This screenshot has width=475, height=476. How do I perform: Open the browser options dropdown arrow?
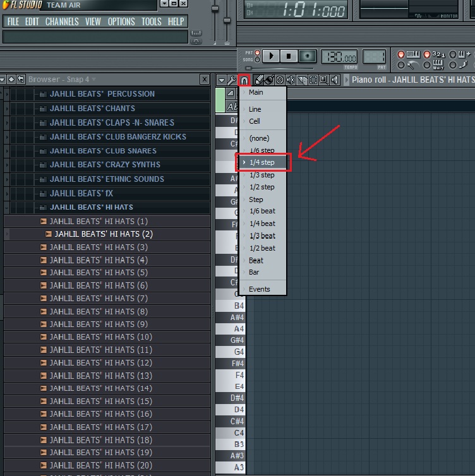click(3, 80)
